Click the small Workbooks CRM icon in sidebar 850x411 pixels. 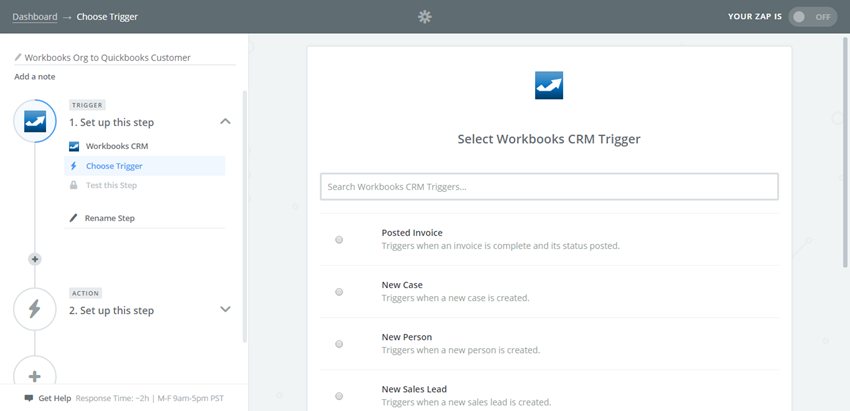click(74, 146)
